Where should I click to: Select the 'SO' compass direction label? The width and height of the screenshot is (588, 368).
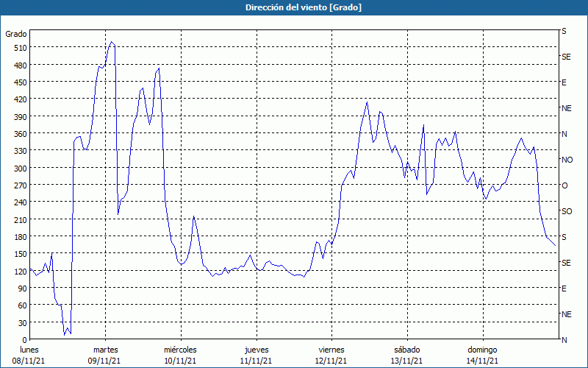pyautogui.click(x=567, y=211)
